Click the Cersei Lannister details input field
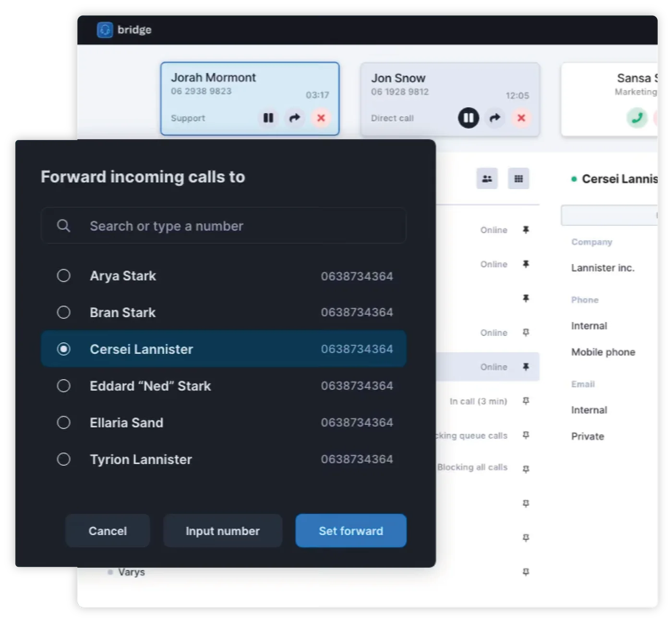The width and height of the screenshot is (672, 622). point(609,215)
